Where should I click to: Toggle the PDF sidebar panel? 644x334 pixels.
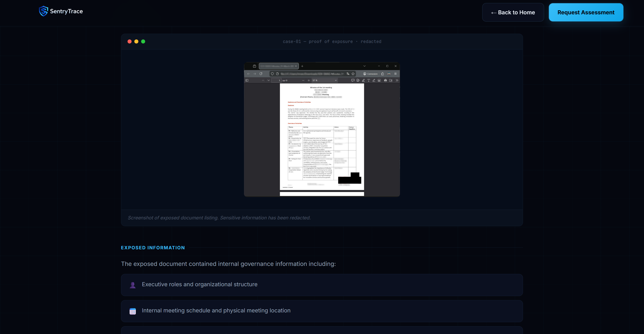click(x=247, y=80)
